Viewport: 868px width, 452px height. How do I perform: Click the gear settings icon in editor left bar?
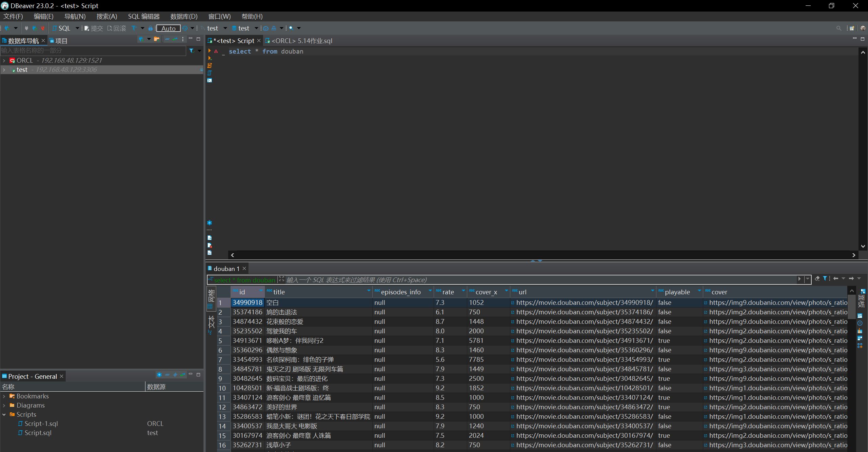click(x=210, y=223)
